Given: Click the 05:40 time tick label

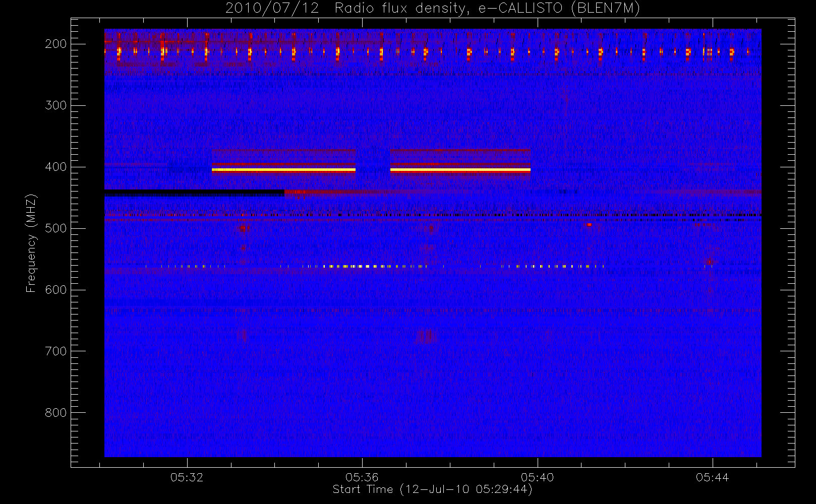Looking at the screenshot, I should coord(538,477).
